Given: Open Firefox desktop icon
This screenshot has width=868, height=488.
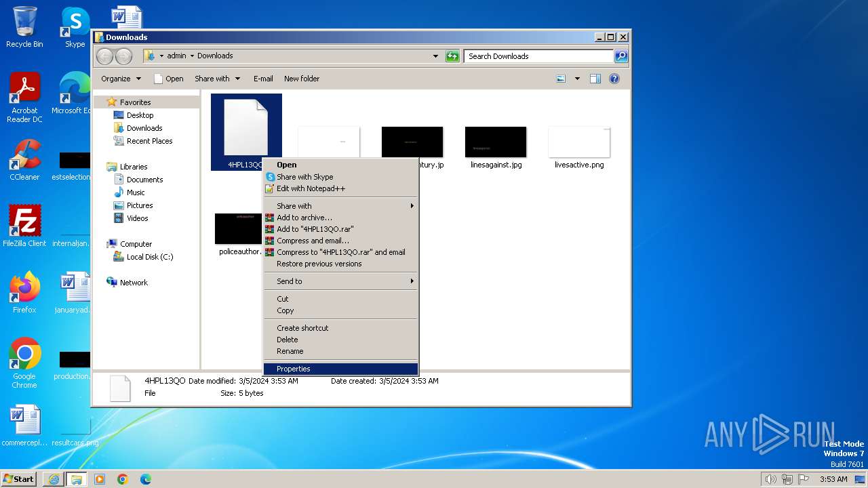Looking at the screenshot, I should [24, 292].
